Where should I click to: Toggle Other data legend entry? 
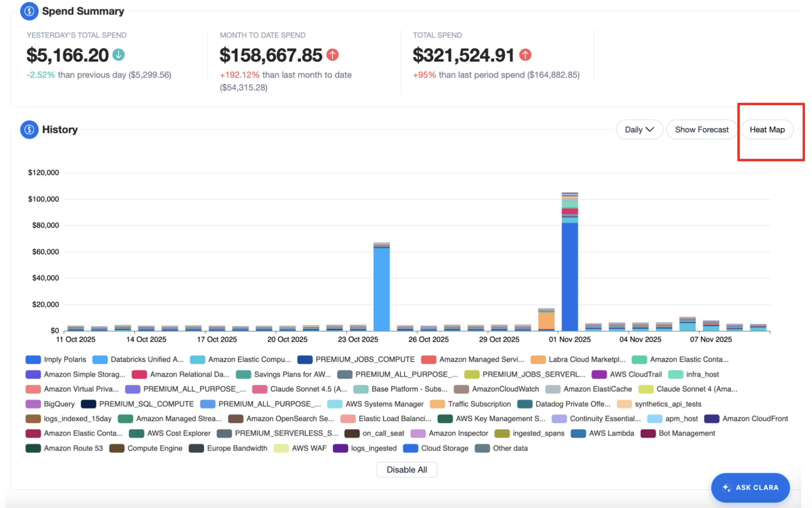[x=510, y=448]
